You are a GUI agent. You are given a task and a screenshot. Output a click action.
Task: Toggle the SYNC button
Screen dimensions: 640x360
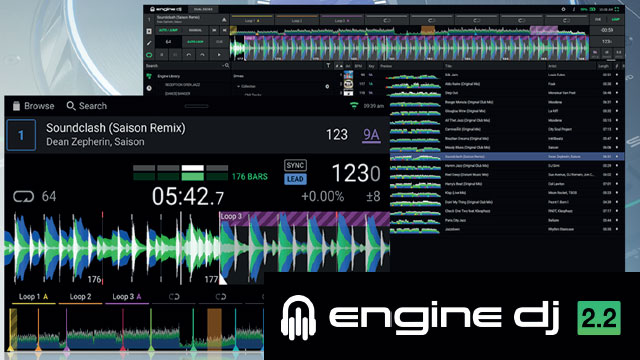295,165
